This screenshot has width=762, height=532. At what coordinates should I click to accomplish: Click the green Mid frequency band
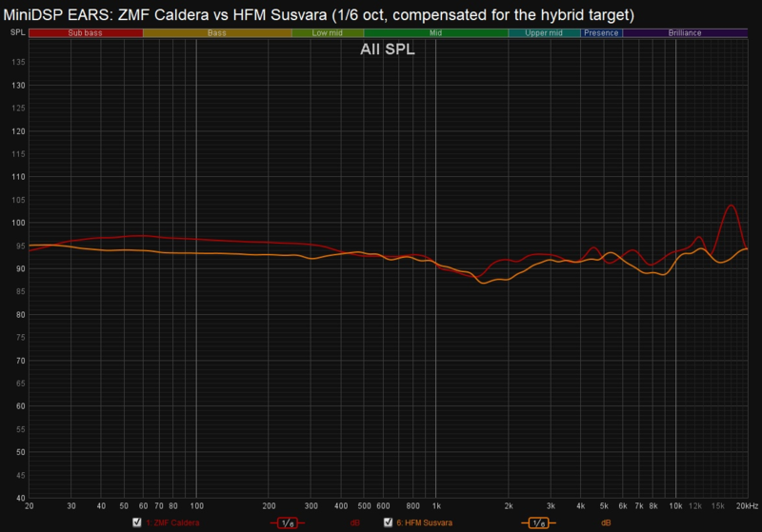pos(435,32)
